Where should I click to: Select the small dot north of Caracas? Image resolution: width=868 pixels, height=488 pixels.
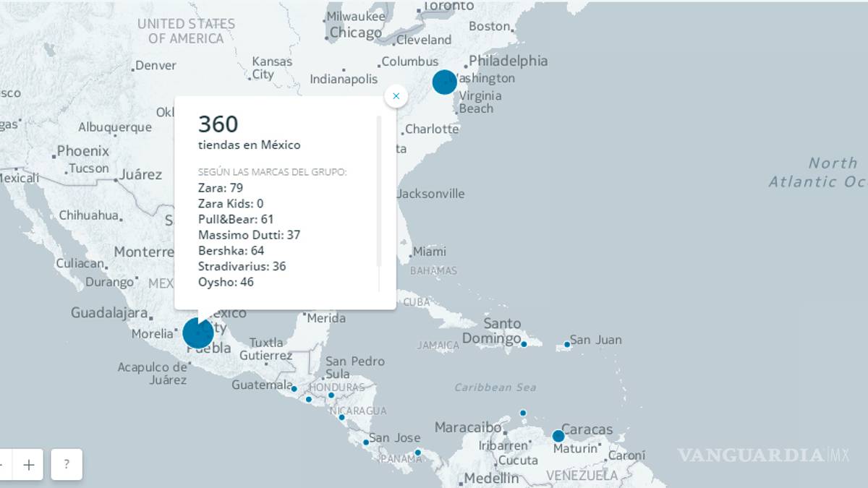[x=523, y=413]
